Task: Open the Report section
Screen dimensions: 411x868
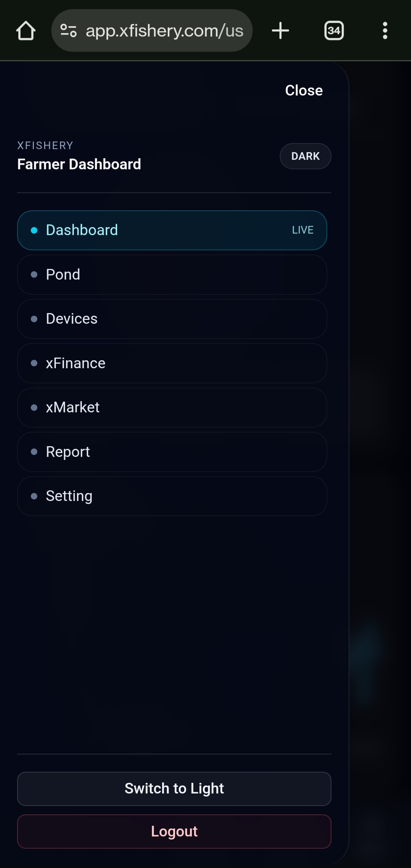Action: [x=172, y=452]
